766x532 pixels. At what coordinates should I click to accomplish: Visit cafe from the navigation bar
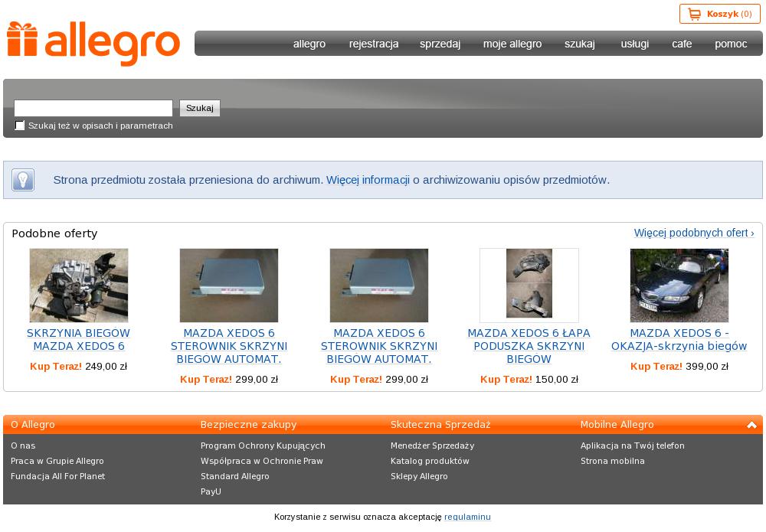[682, 44]
